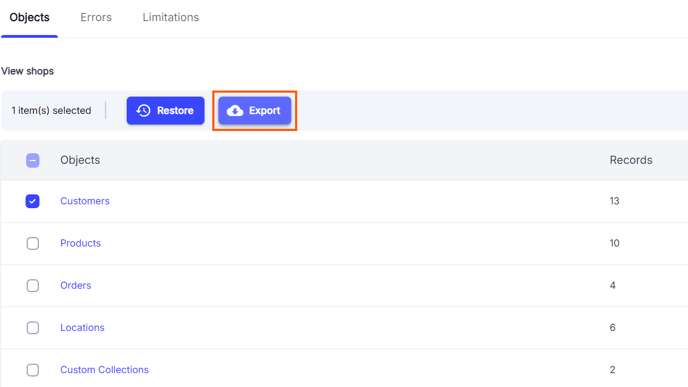Open the Limitations tab
This screenshot has height=387, width=688.
click(171, 17)
